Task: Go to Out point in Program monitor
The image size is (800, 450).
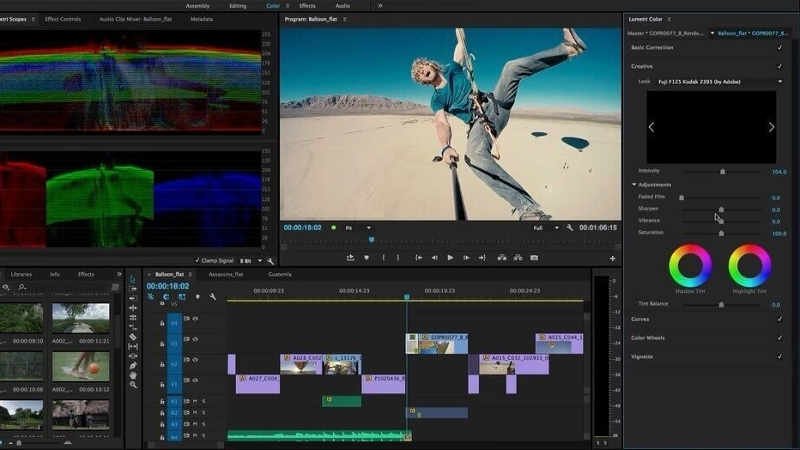Action: coord(482,258)
